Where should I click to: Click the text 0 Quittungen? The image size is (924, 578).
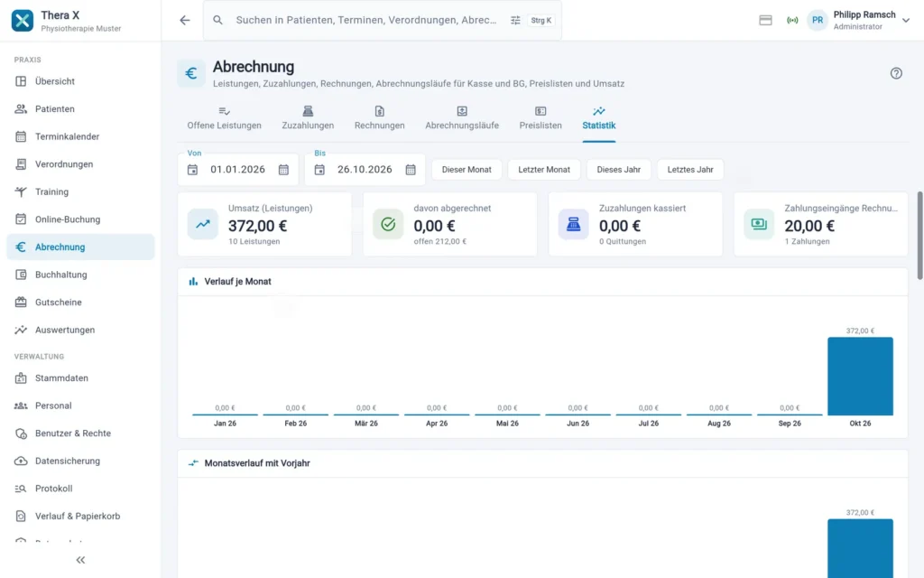tap(623, 241)
